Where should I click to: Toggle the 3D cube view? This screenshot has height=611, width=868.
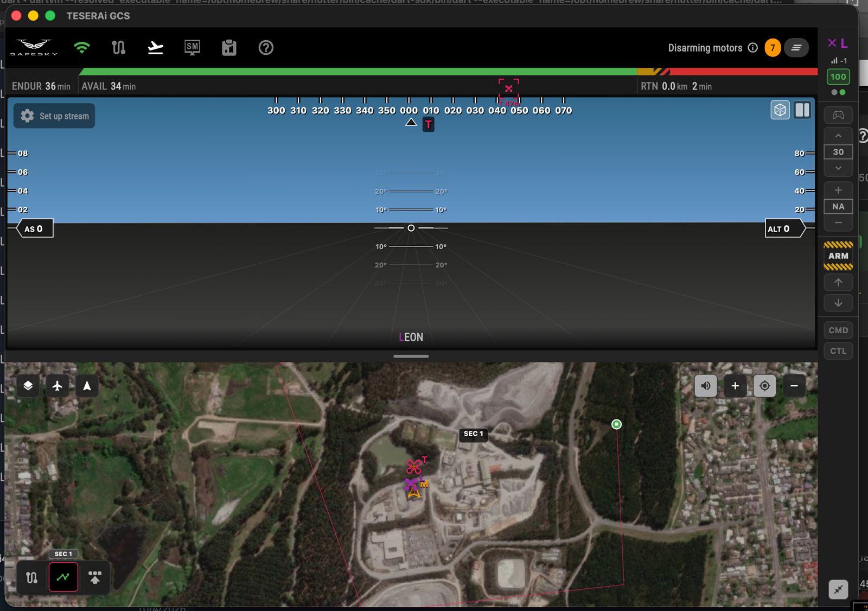coord(780,110)
